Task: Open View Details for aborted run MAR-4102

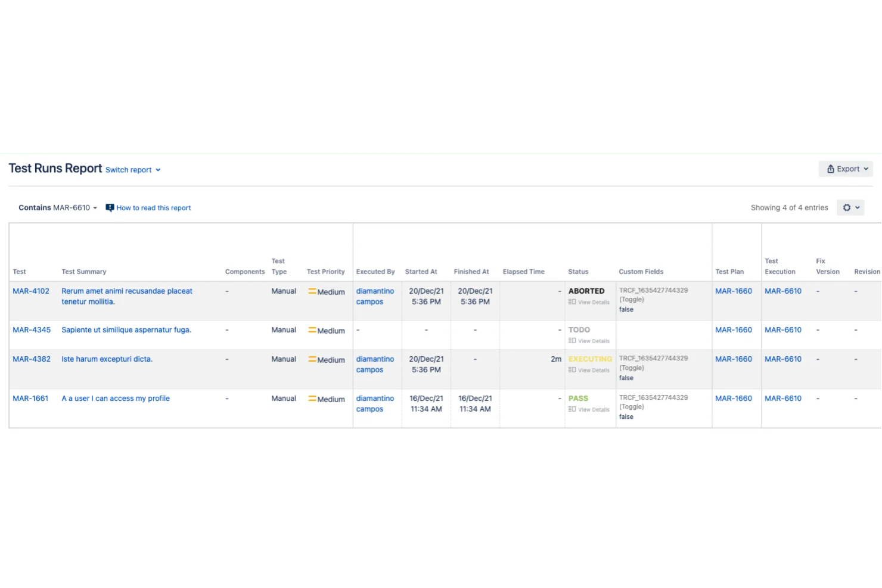Action: (589, 302)
